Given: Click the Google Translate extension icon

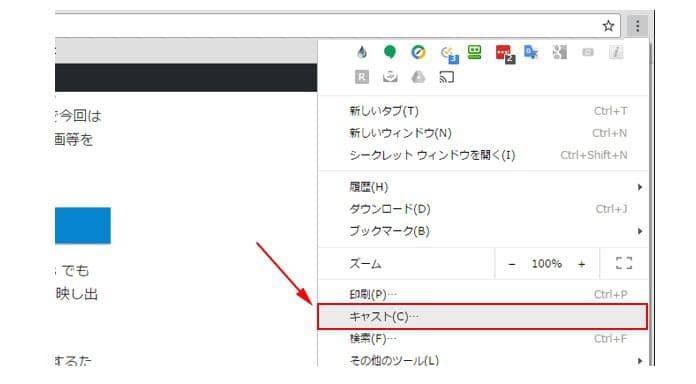Looking at the screenshot, I should pyautogui.click(x=531, y=52).
